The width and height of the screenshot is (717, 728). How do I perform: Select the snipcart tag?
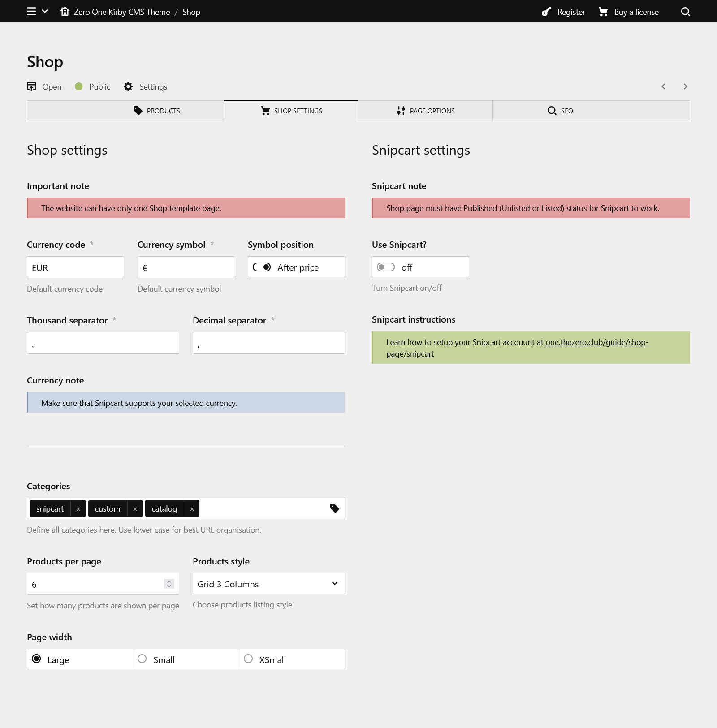(50, 509)
